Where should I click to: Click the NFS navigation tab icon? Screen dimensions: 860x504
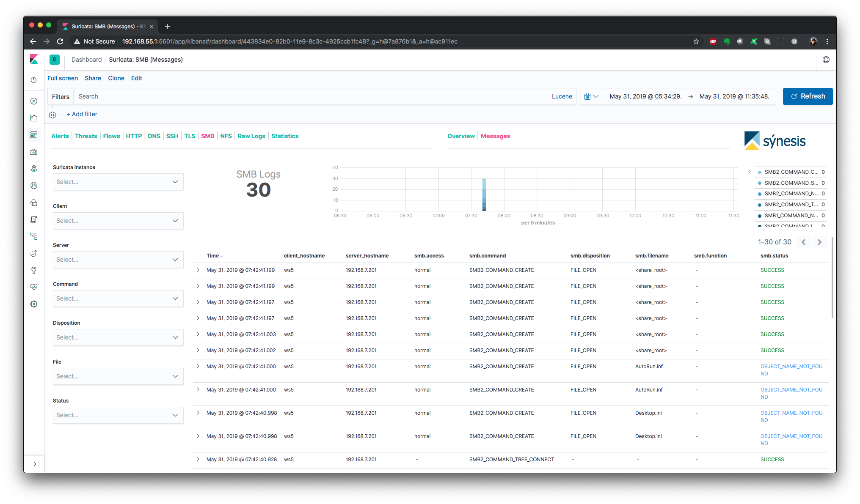[225, 136]
